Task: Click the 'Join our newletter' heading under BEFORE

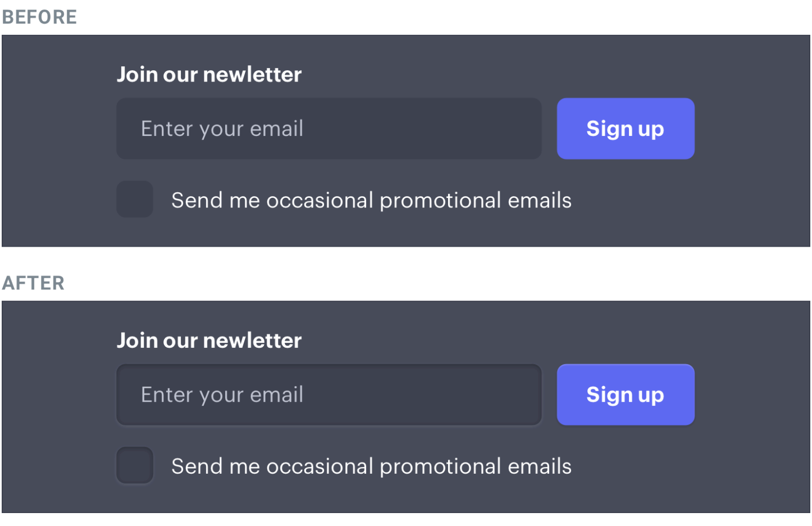Action: (x=209, y=75)
